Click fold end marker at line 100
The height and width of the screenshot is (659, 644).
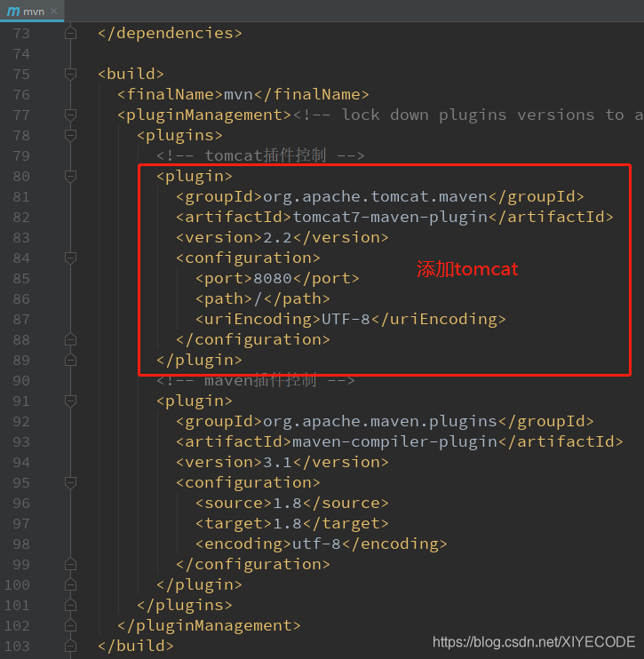[x=71, y=584]
